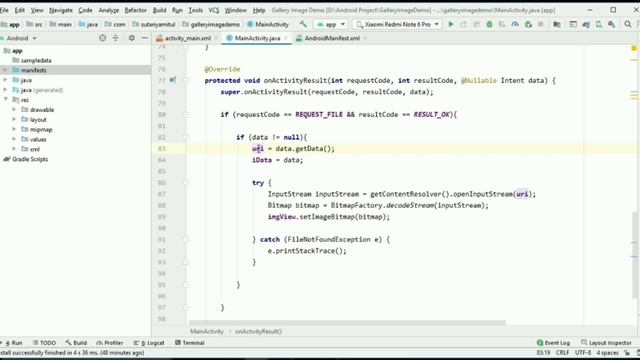This screenshot has width=640, height=360.
Task: Click Attach Debugger to Android Process icon
Action: (x=528, y=24)
